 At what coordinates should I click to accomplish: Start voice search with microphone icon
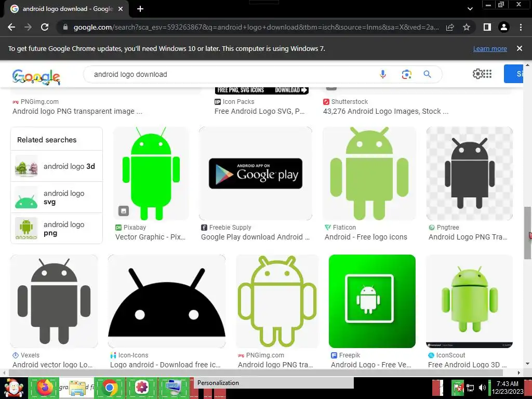pyautogui.click(x=383, y=74)
